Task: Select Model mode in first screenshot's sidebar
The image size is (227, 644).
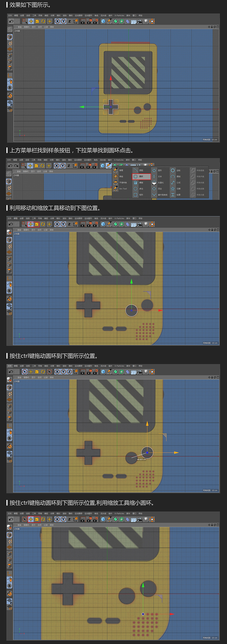Action: (10, 37)
